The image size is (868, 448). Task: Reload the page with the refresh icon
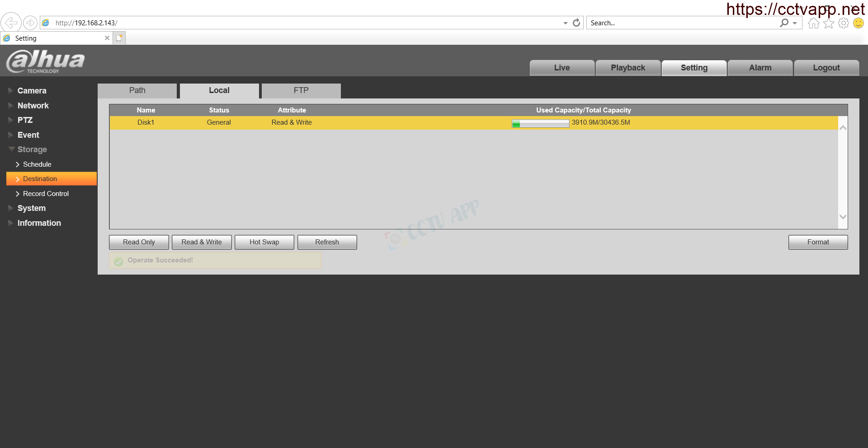576,23
